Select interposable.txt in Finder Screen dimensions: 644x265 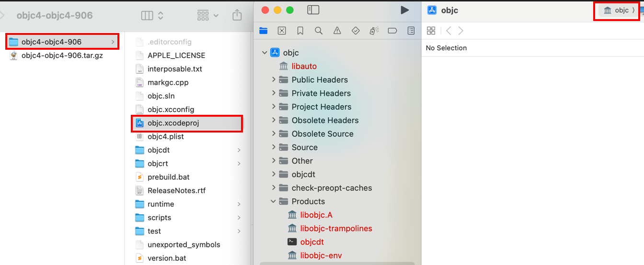175,69
